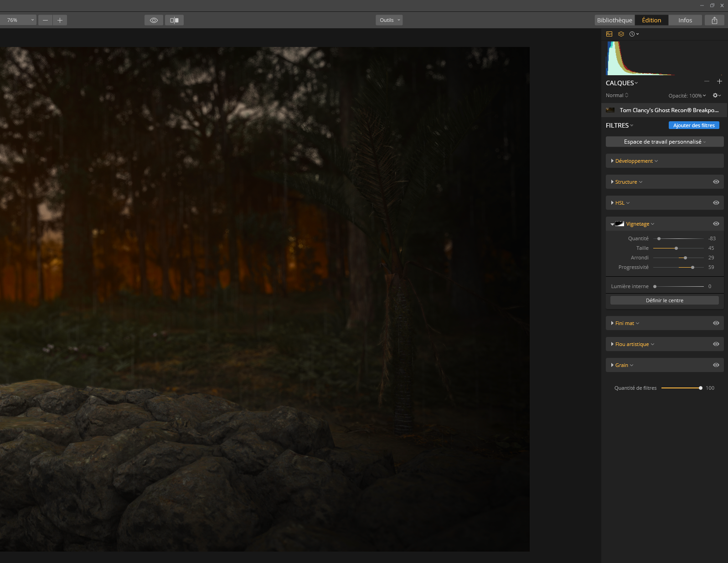This screenshot has height=563, width=728.
Task: Click the zoom out minus button
Action: pos(45,20)
